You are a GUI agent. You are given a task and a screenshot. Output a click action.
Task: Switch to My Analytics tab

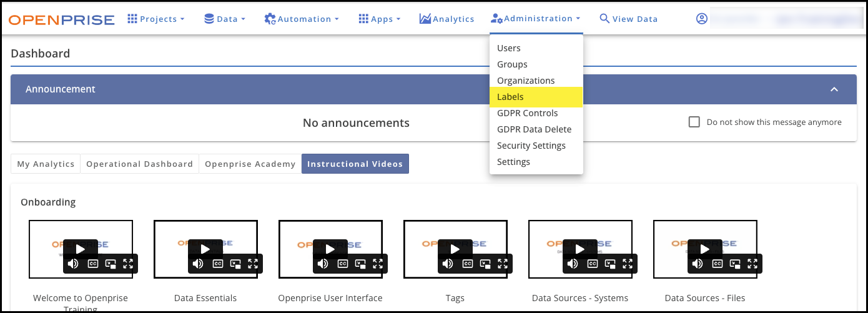coord(46,164)
